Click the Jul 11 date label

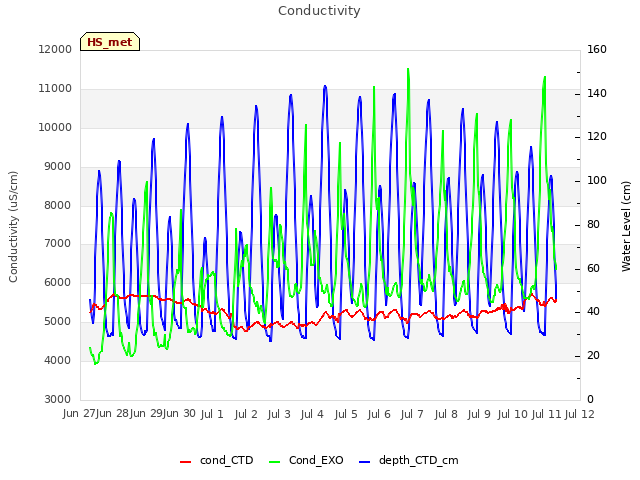(547, 414)
